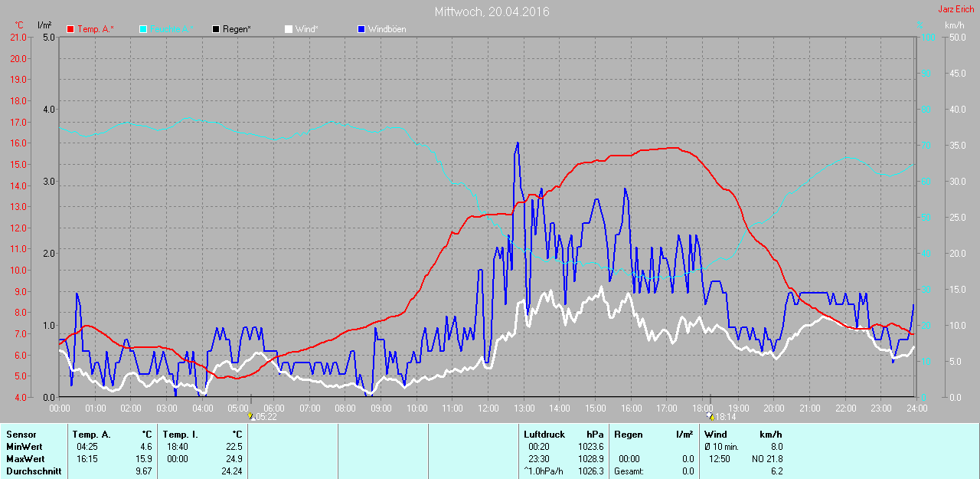Click the 'MaxWert' row header
The image size is (980, 479).
pos(25,459)
